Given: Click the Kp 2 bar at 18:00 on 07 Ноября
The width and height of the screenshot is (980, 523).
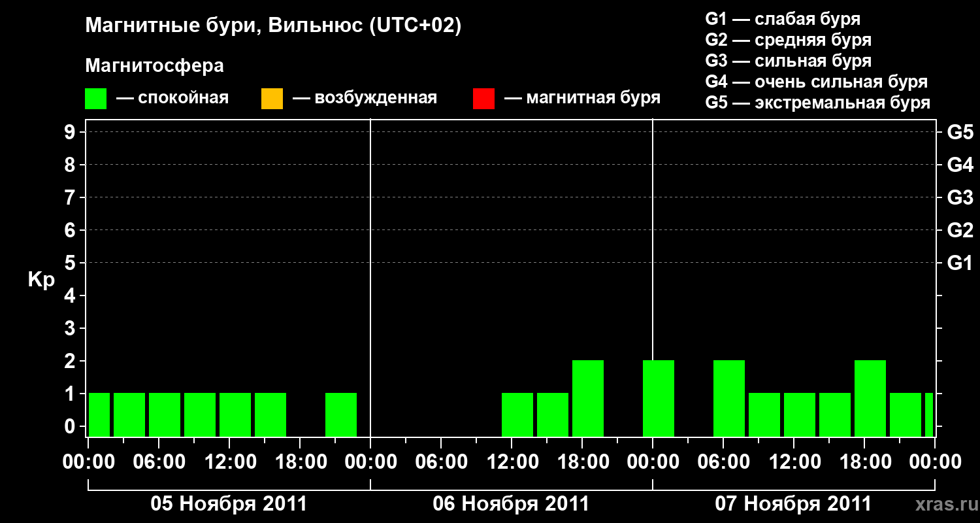Looking at the screenshot, I should point(870,398).
